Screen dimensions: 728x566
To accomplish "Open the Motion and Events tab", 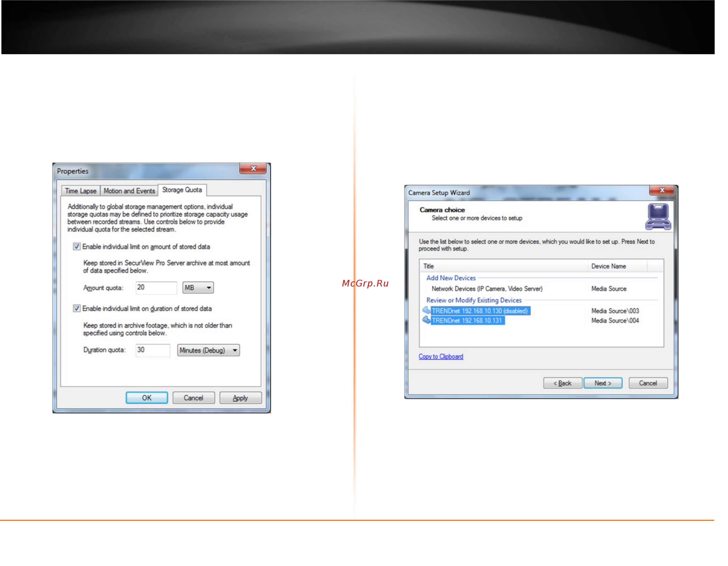I will click(129, 191).
